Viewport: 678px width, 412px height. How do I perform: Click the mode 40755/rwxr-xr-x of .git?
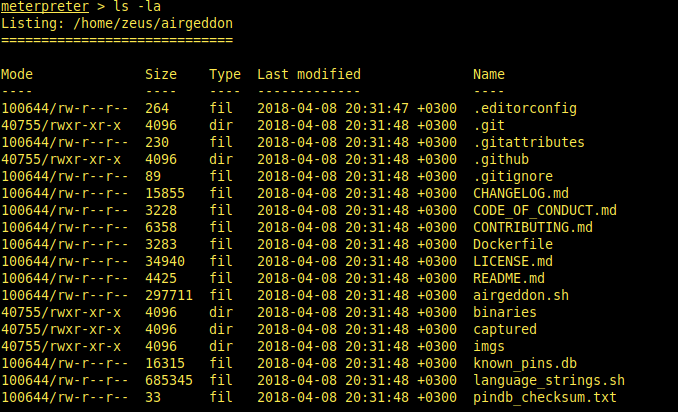[x=61, y=125]
